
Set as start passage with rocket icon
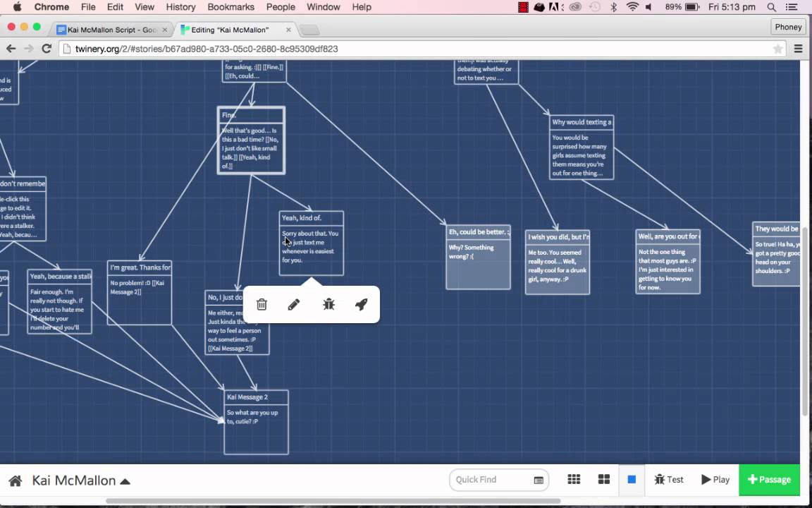click(362, 304)
